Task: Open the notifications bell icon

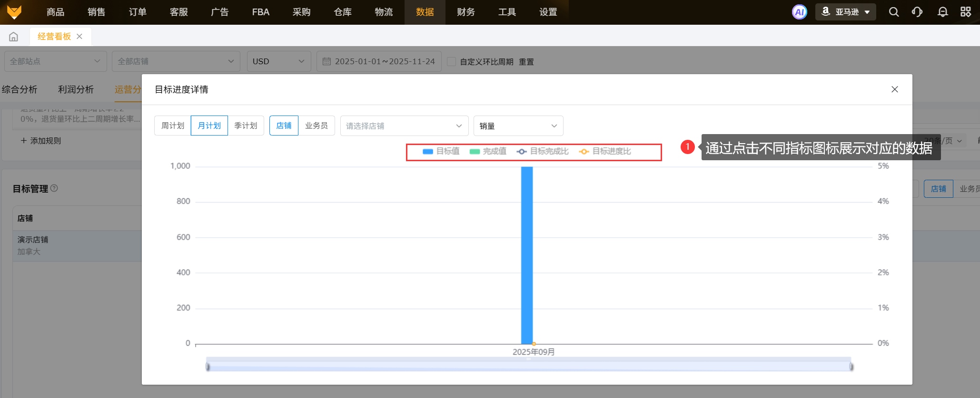Action: pos(942,12)
